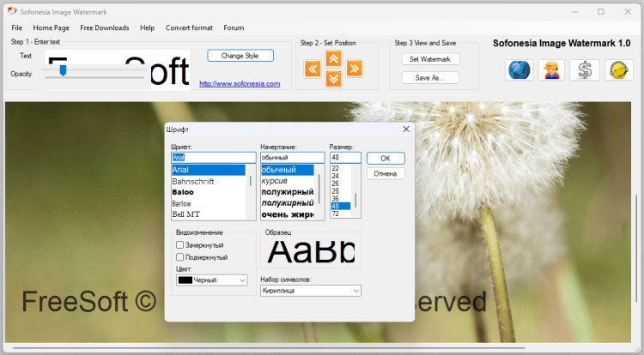The image size is (644, 355).
Task: Click the yellow smiley headset icon
Action: pos(618,69)
